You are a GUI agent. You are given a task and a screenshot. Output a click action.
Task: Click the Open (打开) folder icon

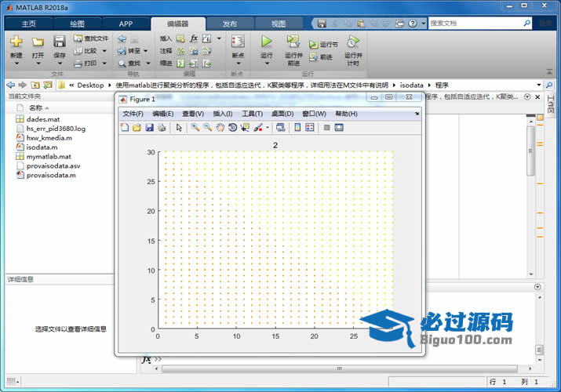point(38,42)
